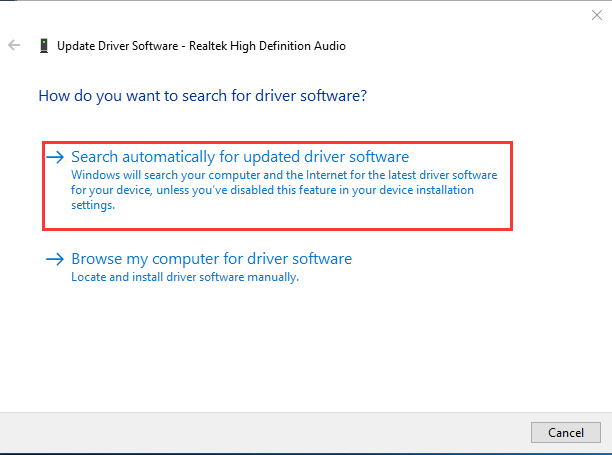Click the arrow icon beside Browse my computer
Screen dimensions: 612x455
click(x=55, y=259)
